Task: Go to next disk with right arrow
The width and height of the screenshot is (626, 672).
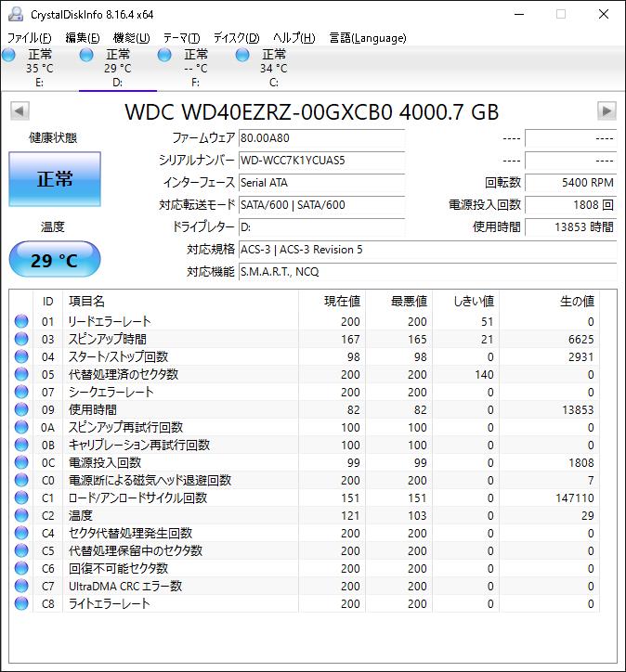Action: 606,111
